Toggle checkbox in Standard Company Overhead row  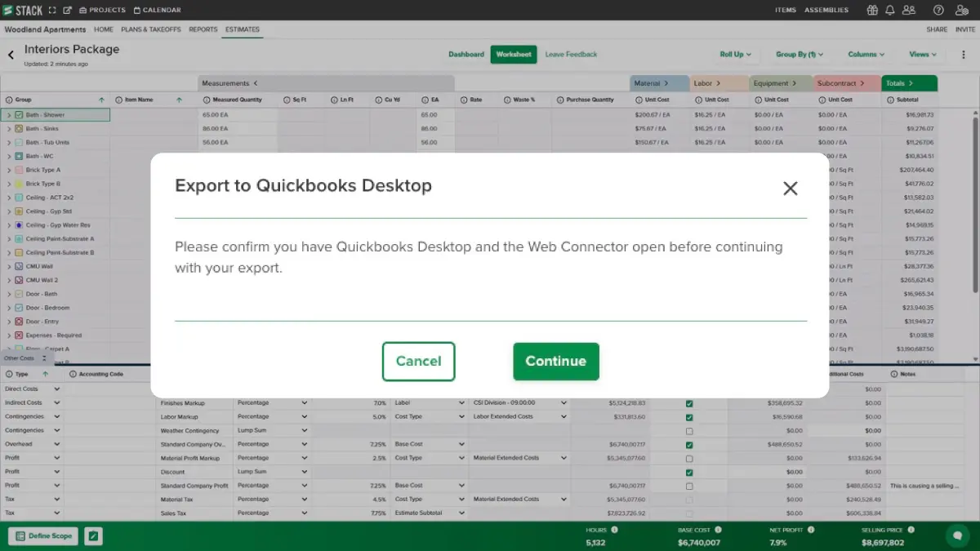pyautogui.click(x=690, y=445)
